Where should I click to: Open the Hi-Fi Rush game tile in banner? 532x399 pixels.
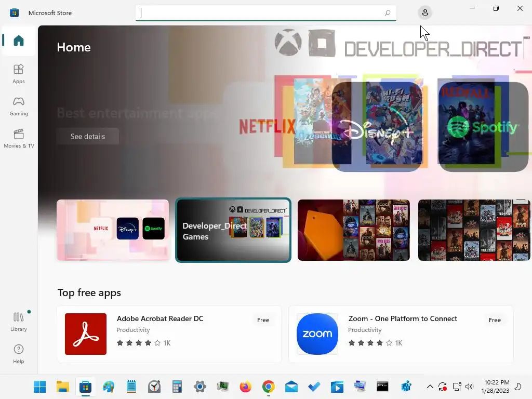(394, 123)
